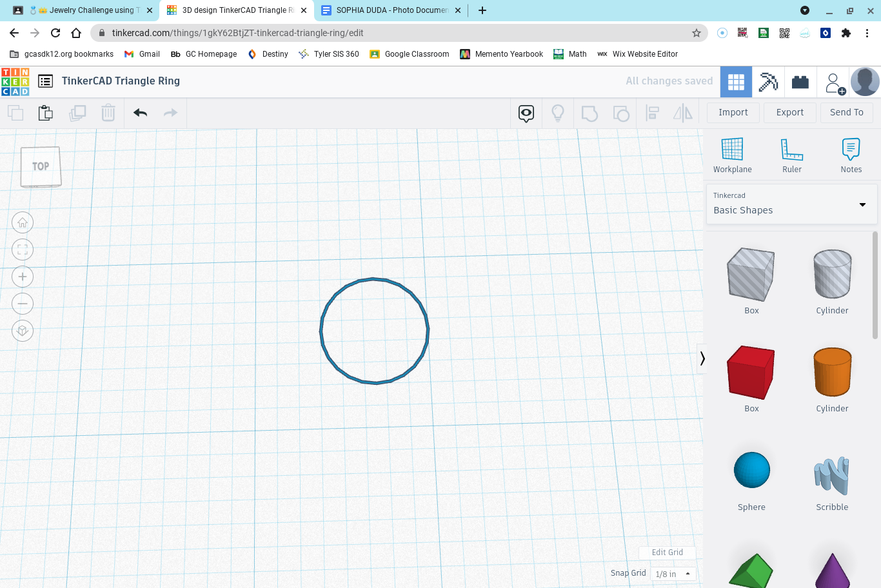Open the Chrome three-dot menu
Viewport: 881px width, 588px height.
[867, 33]
